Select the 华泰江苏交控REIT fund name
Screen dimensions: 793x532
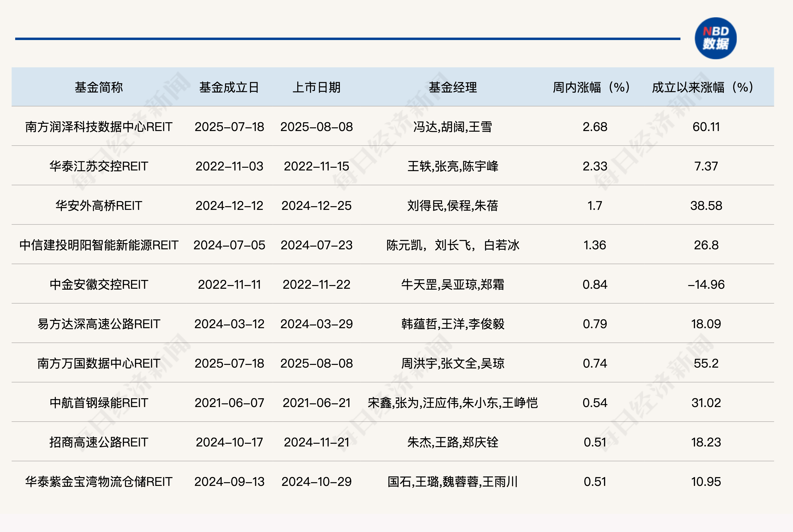coord(98,166)
